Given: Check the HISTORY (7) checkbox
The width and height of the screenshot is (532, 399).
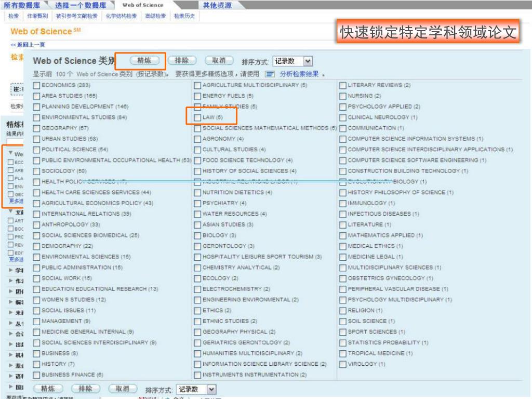Looking at the screenshot, I should coord(37,364).
